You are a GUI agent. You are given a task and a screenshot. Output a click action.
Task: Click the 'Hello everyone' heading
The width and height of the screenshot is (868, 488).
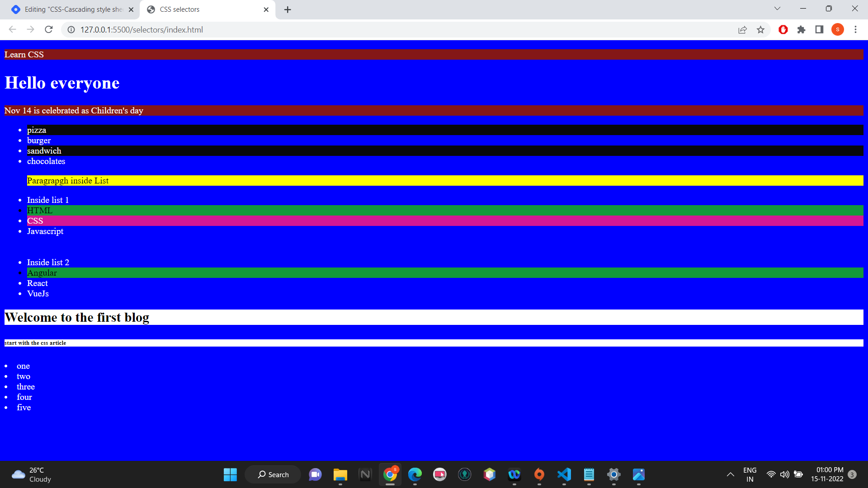pos(62,83)
